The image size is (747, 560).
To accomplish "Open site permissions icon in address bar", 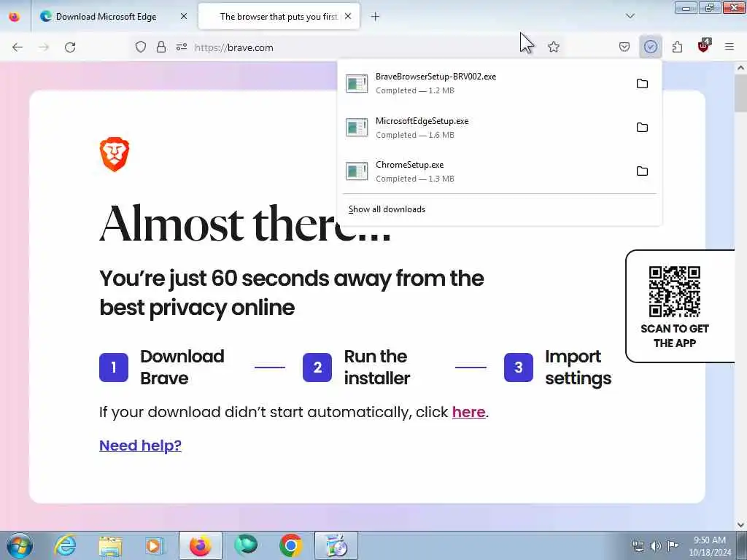I will point(182,47).
